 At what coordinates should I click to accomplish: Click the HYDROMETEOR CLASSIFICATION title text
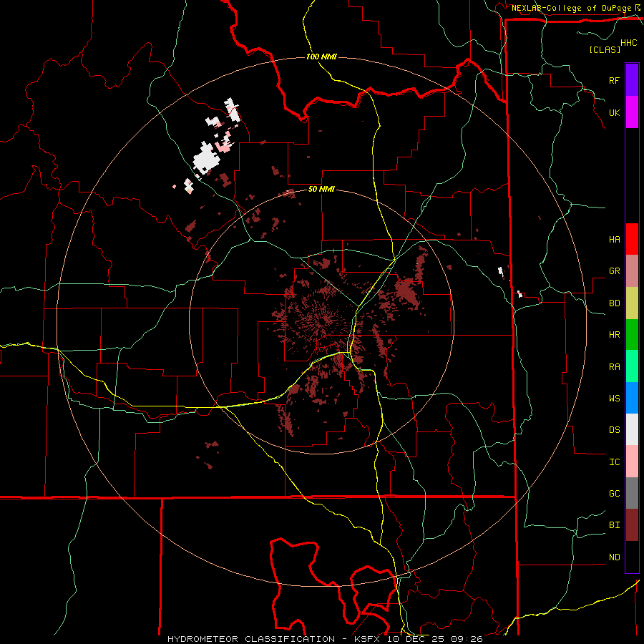tap(251, 639)
